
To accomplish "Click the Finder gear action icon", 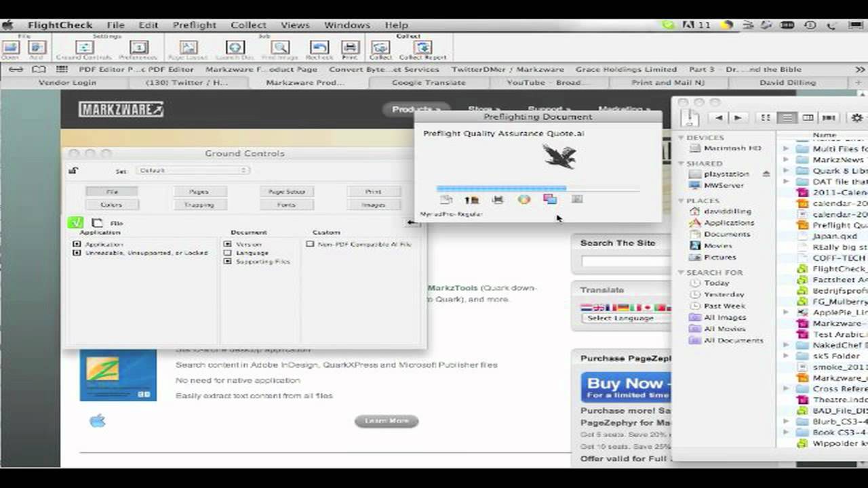I will point(856,118).
